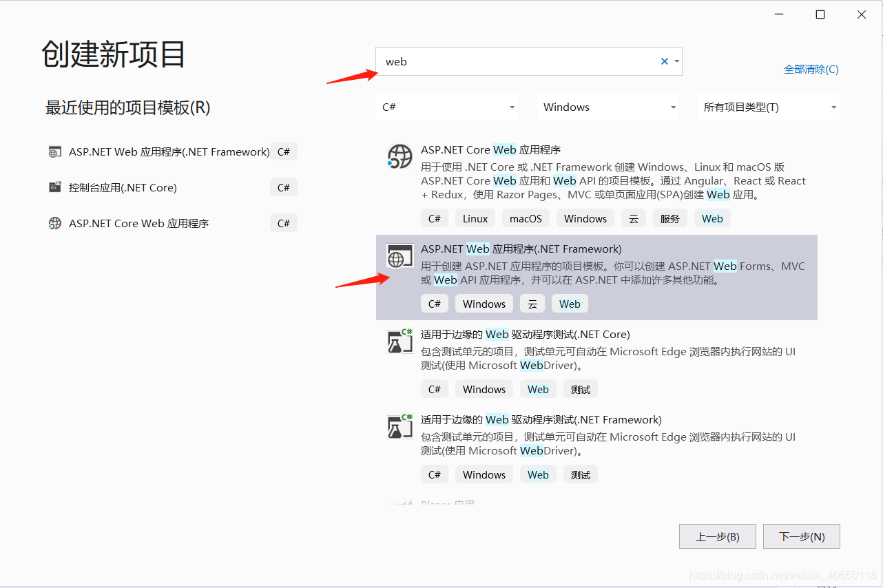Open the Windows platform filter dropdown
The width and height of the screenshot is (883, 588).
click(x=608, y=107)
